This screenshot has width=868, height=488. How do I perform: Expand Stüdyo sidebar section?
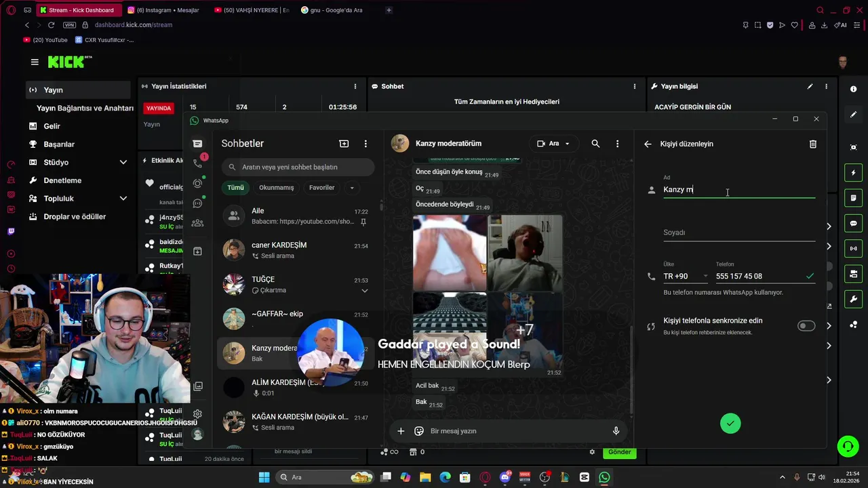tap(123, 163)
